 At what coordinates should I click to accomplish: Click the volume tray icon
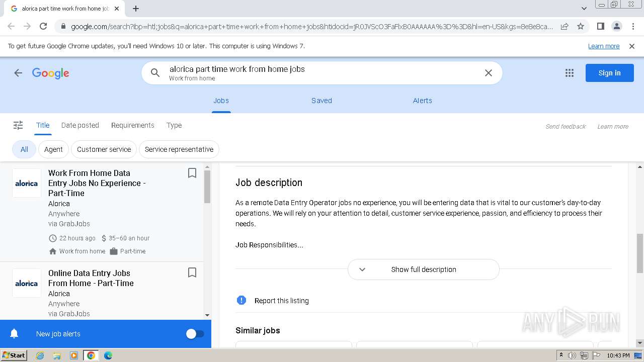(572, 355)
